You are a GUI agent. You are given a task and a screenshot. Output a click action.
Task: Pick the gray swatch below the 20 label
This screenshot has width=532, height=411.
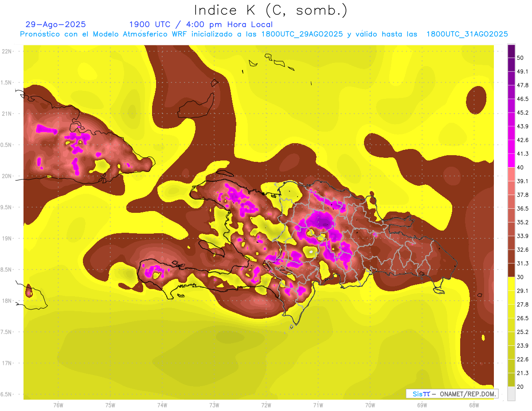click(x=511, y=394)
